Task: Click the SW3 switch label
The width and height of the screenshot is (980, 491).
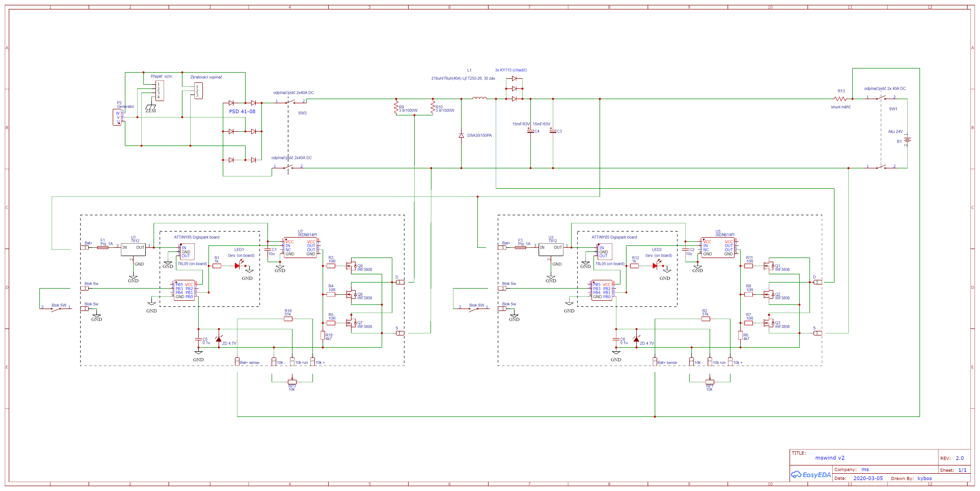Action: [302, 113]
